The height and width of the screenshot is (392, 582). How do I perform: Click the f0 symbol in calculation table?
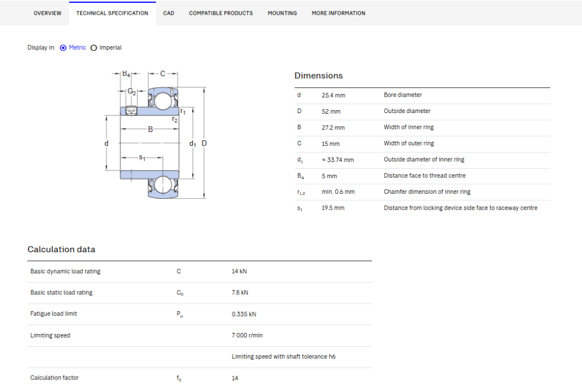click(x=179, y=378)
